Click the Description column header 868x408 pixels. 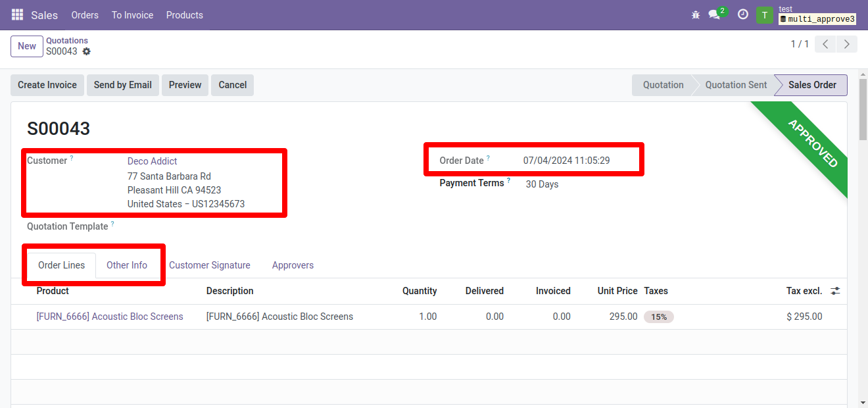click(x=230, y=291)
